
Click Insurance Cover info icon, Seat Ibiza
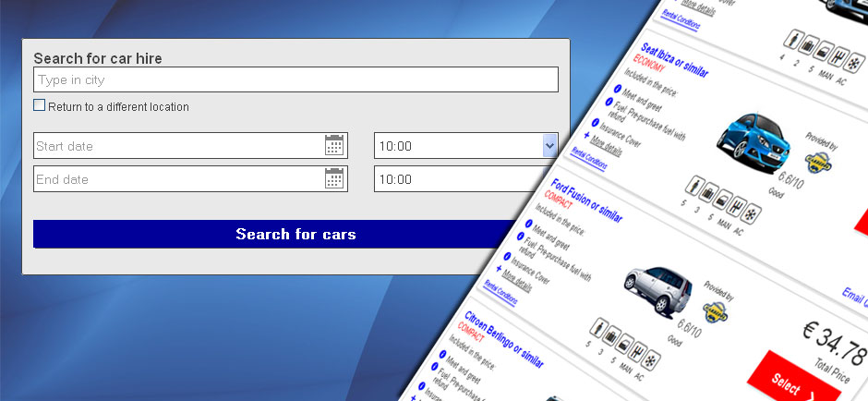(x=595, y=122)
